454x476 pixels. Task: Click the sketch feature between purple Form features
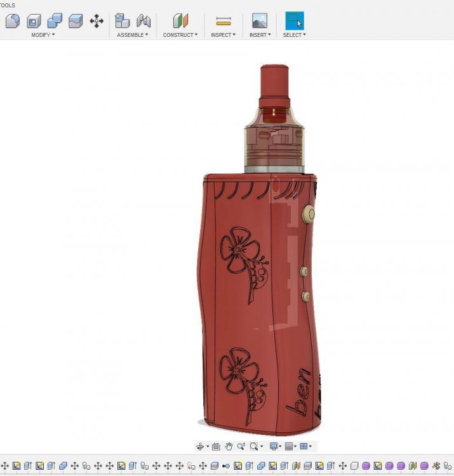(x=377, y=466)
